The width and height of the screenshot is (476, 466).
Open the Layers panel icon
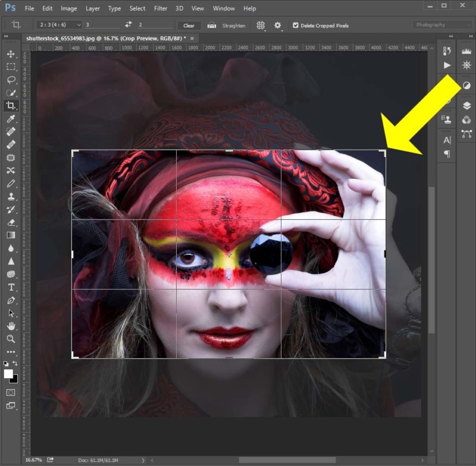(466, 105)
